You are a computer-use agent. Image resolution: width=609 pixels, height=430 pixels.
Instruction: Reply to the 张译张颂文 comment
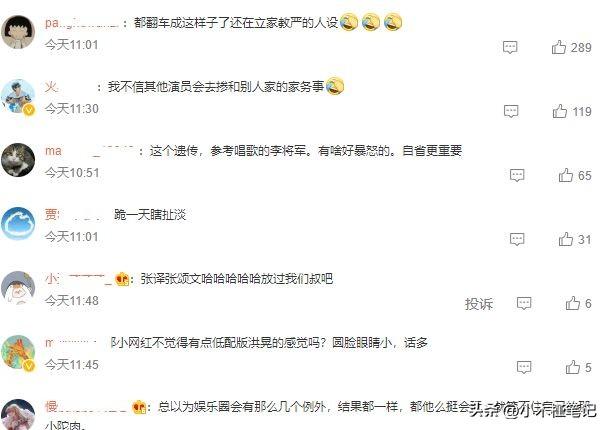pyautogui.click(x=524, y=303)
